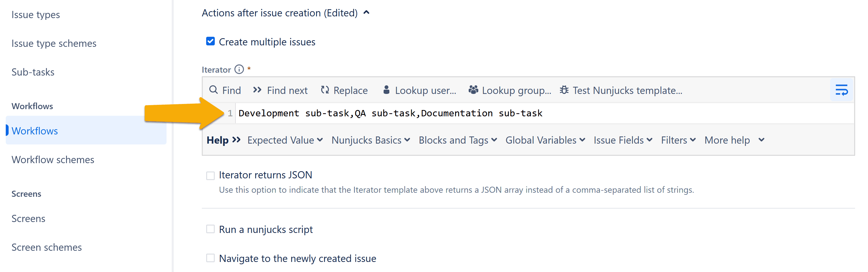Go to Issue type schemes
868x272 pixels.
[54, 43]
